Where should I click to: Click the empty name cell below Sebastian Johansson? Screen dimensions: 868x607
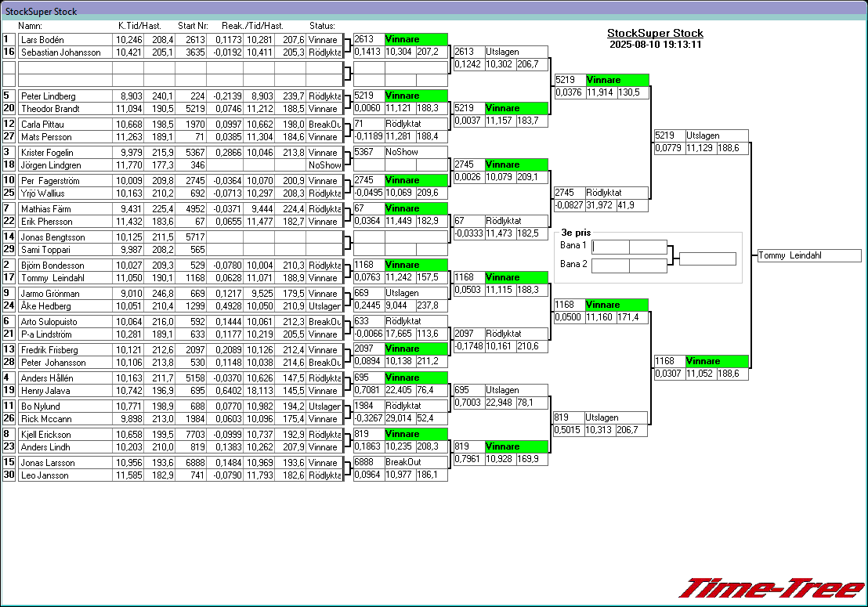[65, 68]
